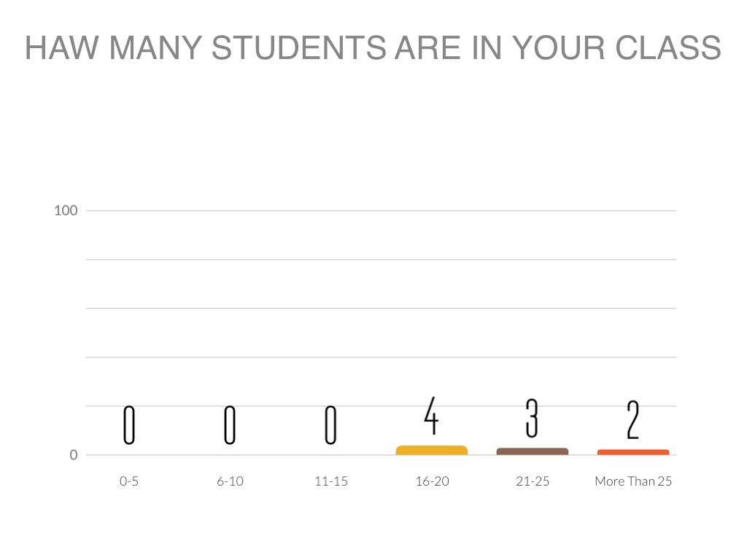Viewport: 747px width, 560px height.
Task: Select the 100 y-axis label
Action: [x=66, y=211]
